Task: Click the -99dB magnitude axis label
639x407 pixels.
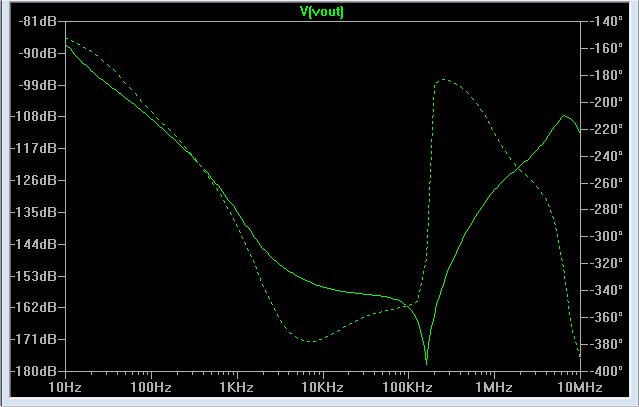Action: pos(37,85)
